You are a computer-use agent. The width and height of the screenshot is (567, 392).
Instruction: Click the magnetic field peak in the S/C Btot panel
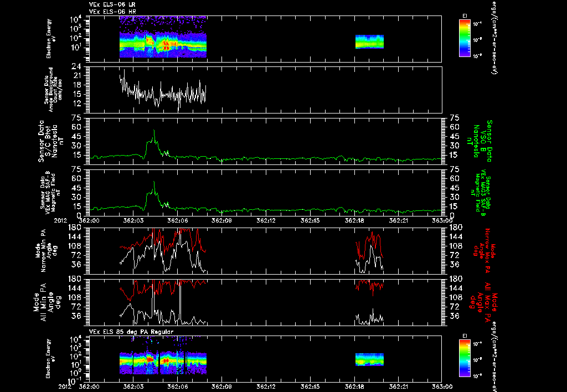tap(154, 131)
